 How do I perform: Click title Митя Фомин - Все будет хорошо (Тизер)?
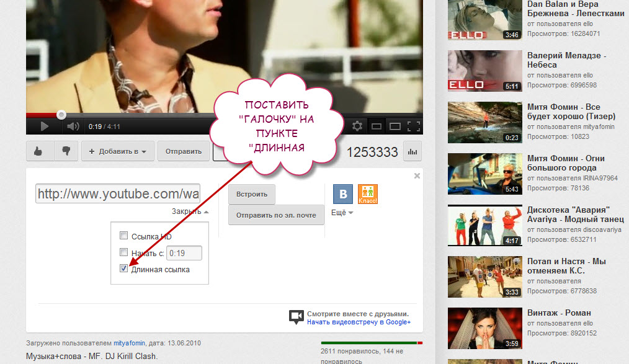[x=571, y=112]
